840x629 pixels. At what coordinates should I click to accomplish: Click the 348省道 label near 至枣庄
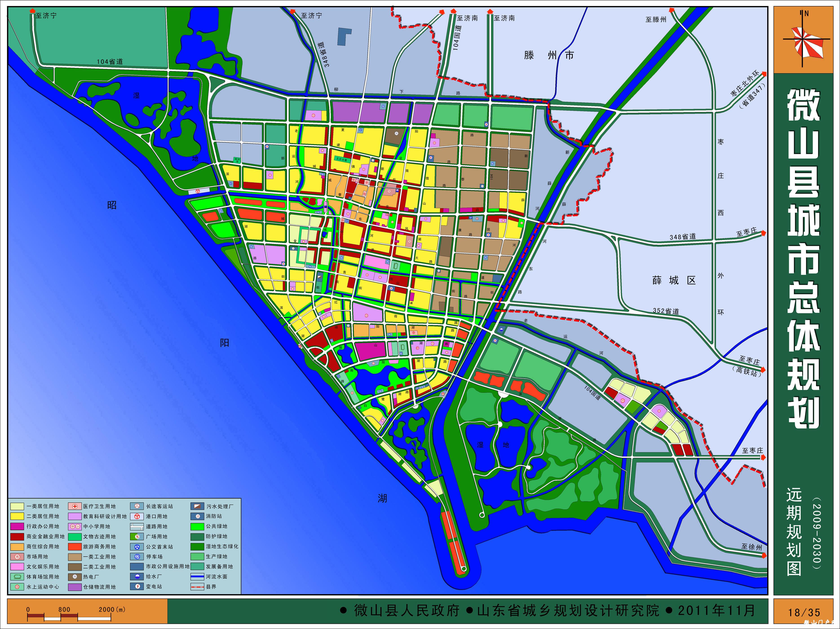click(x=683, y=236)
